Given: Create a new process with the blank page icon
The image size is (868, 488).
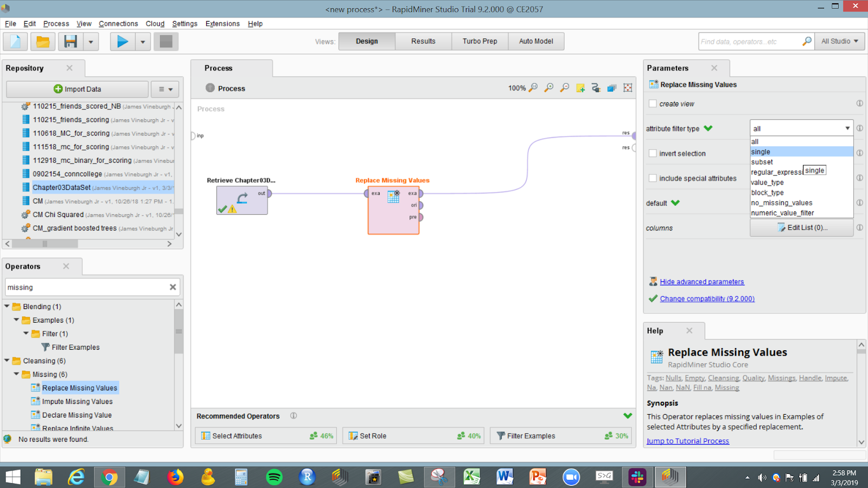Looking at the screenshot, I should (x=15, y=42).
